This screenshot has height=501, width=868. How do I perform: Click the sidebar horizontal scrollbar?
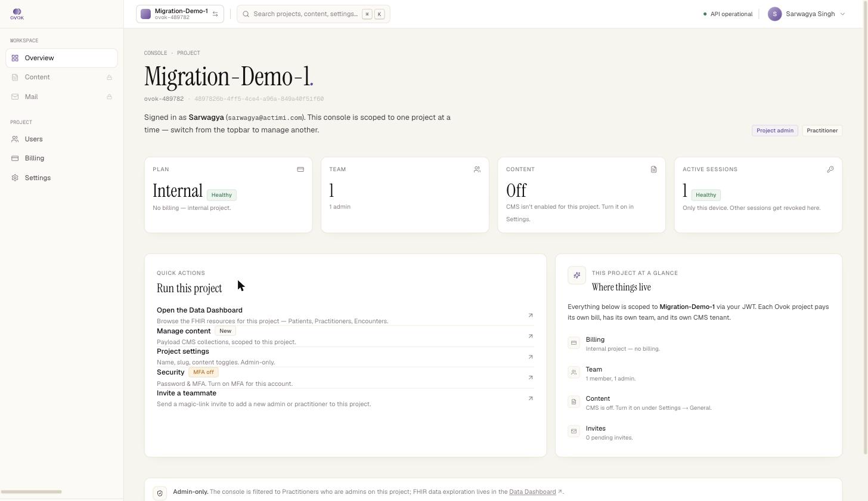tap(31, 492)
